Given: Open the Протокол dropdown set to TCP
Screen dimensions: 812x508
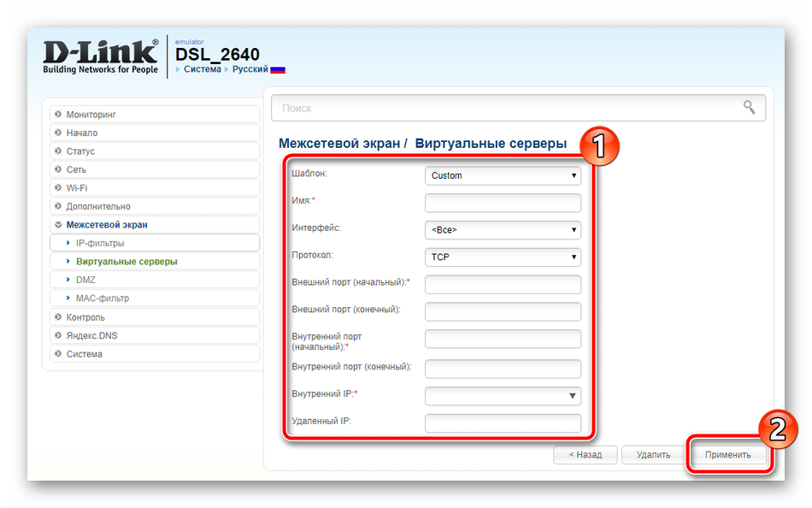Looking at the screenshot, I should 503,257.
